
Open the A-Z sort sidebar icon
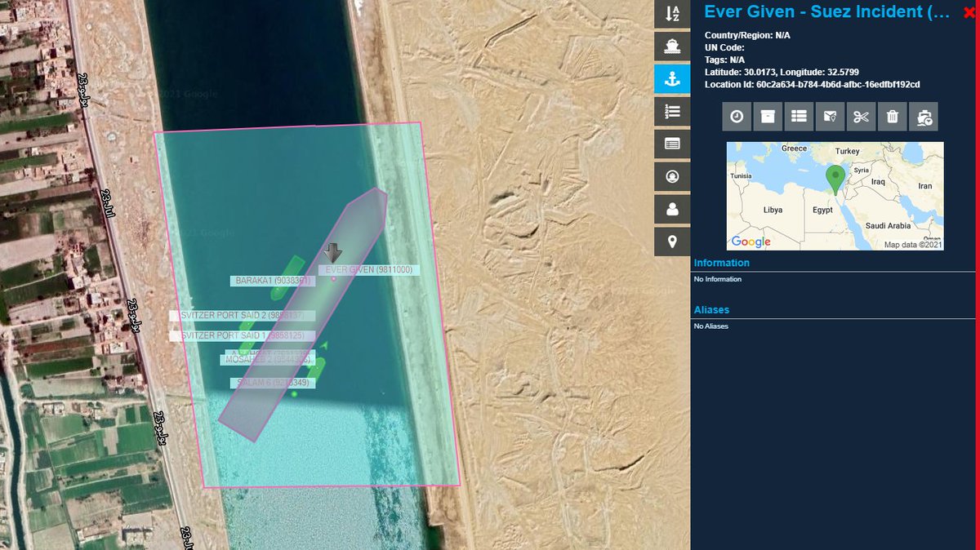[672, 13]
